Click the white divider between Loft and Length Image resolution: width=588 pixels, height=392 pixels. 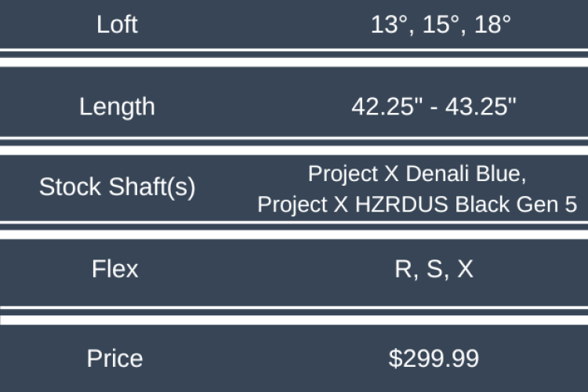tap(294, 61)
